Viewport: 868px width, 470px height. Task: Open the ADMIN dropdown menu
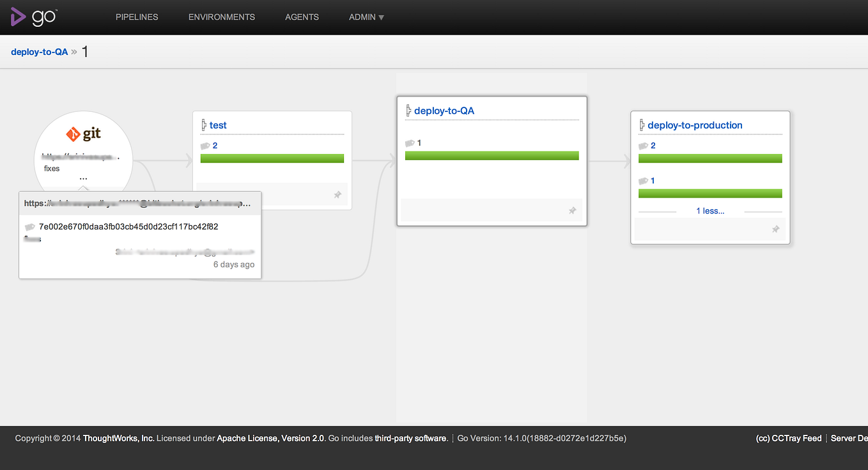pyautogui.click(x=366, y=17)
